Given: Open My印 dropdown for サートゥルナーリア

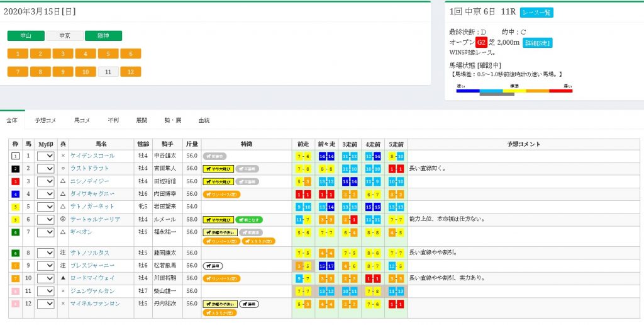Looking at the screenshot, I should [x=45, y=220].
